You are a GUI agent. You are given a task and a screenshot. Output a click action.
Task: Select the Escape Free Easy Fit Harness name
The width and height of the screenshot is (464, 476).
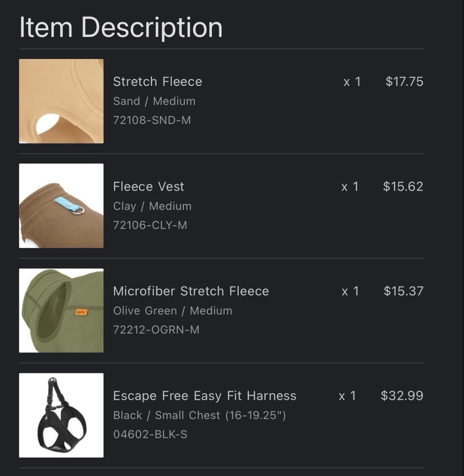click(x=204, y=396)
